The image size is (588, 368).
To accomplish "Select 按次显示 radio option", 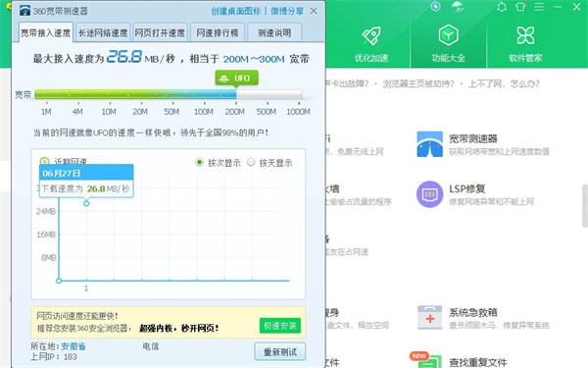I will pos(200,162).
